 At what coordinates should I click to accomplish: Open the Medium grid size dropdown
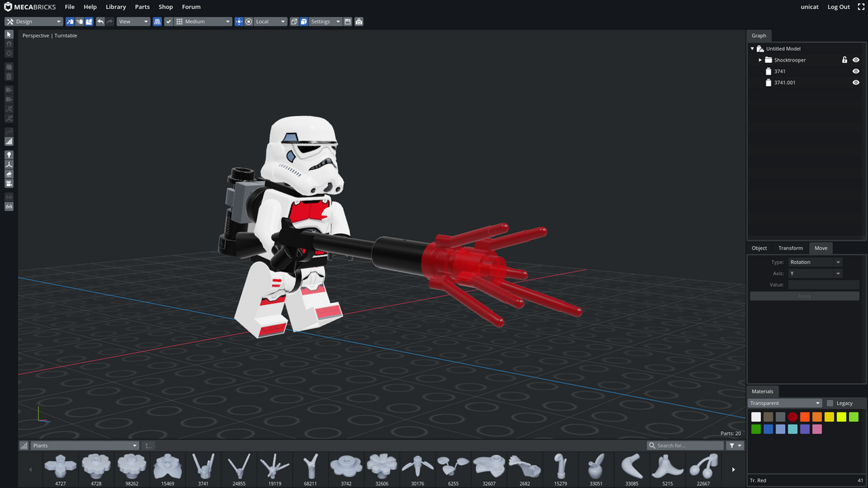click(203, 22)
